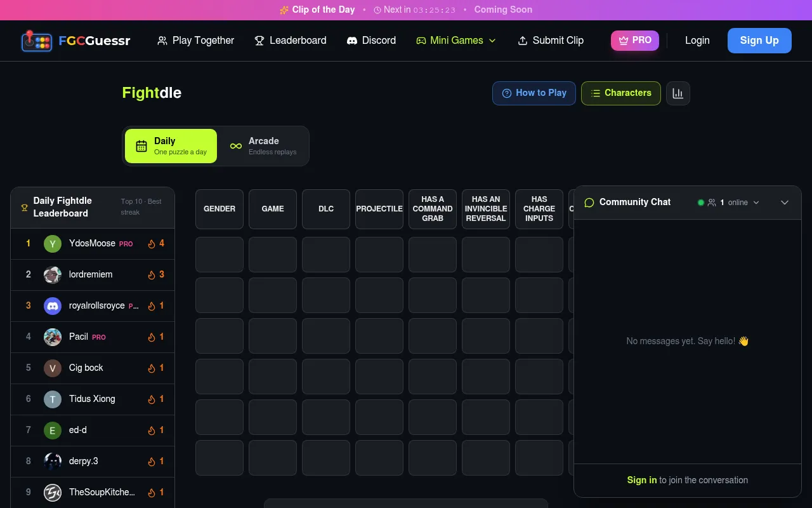Click the DLC column header
The width and height of the screenshot is (812, 508).
326,209
